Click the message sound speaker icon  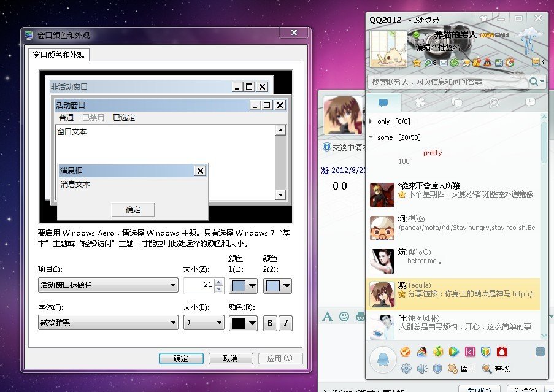422,369
